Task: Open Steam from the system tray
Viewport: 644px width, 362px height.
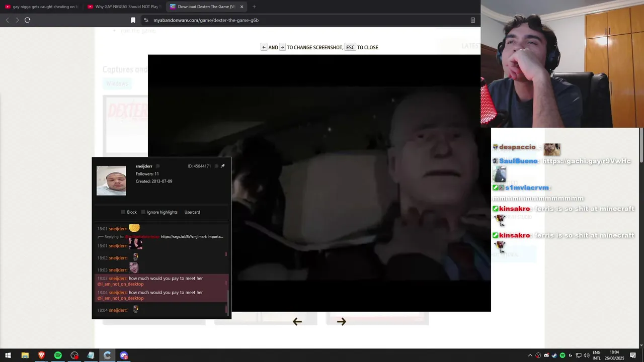Action: pyautogui.click(x=554, y=355)
